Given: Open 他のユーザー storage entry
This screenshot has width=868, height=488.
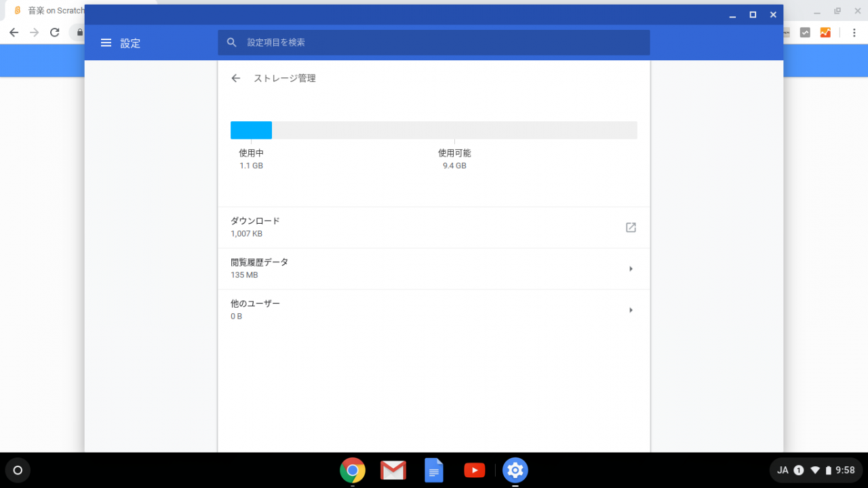Looking at the screenshot, I should (434, 310).
